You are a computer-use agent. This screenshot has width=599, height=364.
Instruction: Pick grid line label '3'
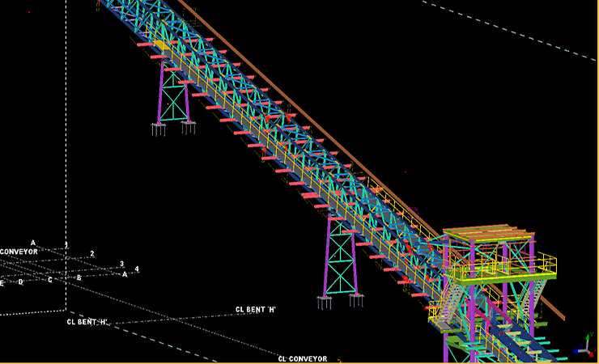[122, 264]
